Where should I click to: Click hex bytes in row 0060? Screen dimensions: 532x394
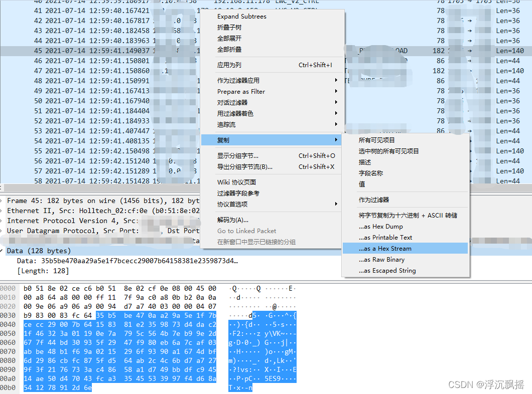click(120, 342)
